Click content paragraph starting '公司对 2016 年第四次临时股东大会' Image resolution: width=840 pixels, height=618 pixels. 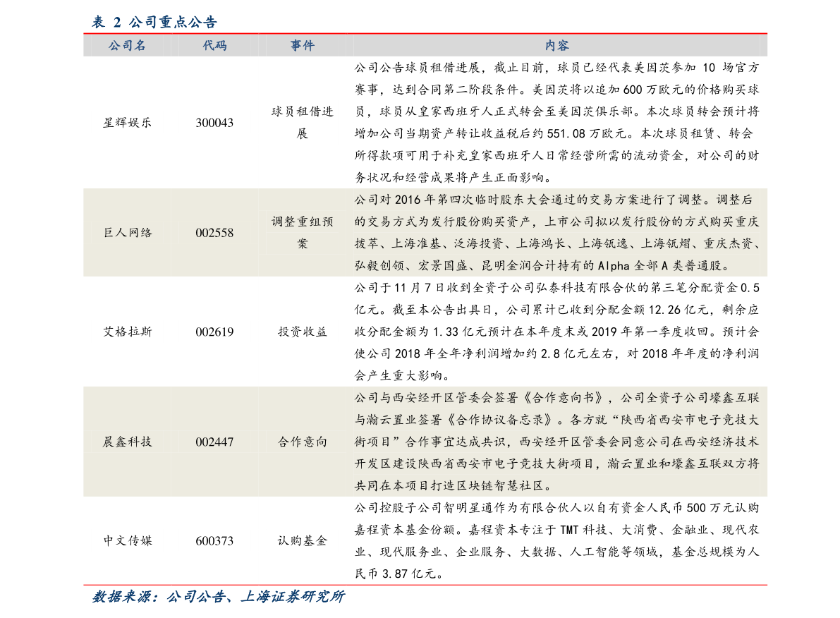tap(557, 233)
